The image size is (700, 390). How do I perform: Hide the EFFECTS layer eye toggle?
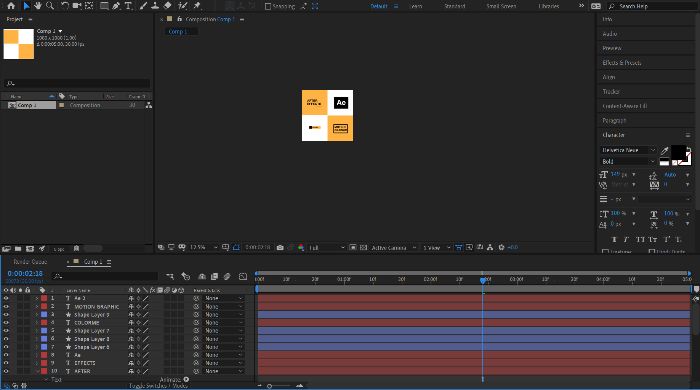(6, 363)
